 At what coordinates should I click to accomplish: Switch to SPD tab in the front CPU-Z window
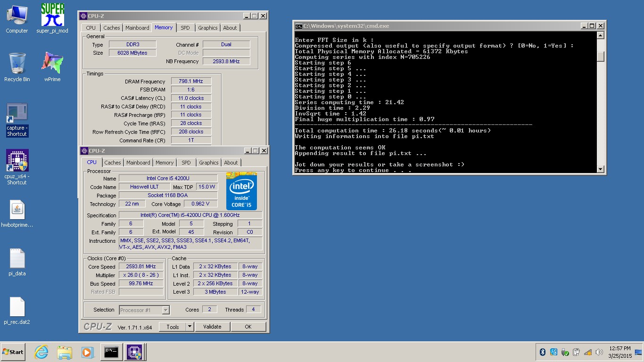pos(186,163)
